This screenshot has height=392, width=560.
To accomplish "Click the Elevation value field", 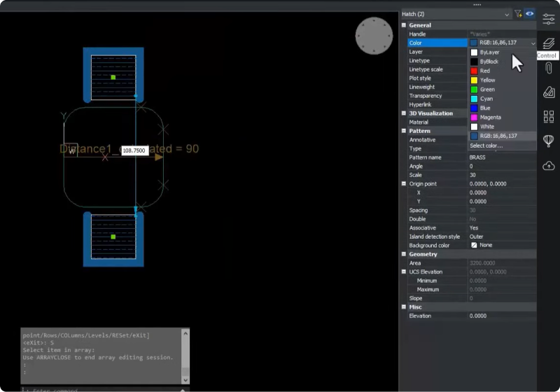I will [502, 316].
